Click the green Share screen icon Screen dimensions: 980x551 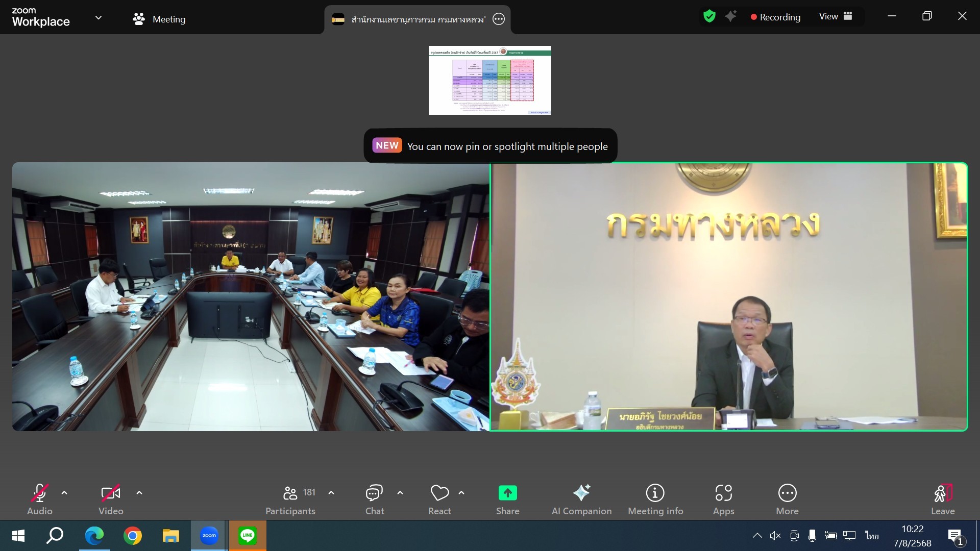[507, 493]
